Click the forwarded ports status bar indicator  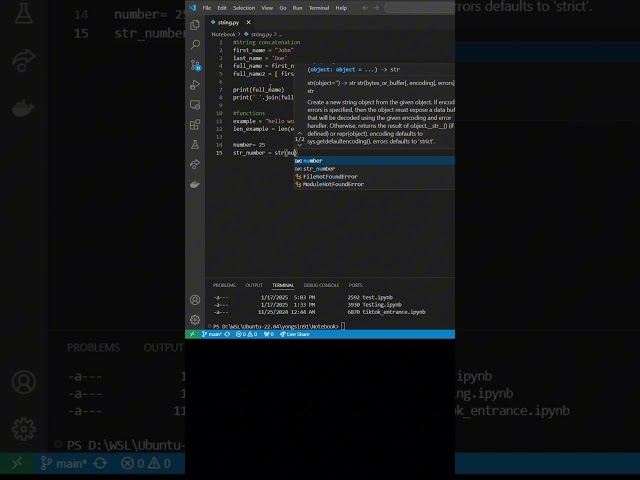click(269, 334)
